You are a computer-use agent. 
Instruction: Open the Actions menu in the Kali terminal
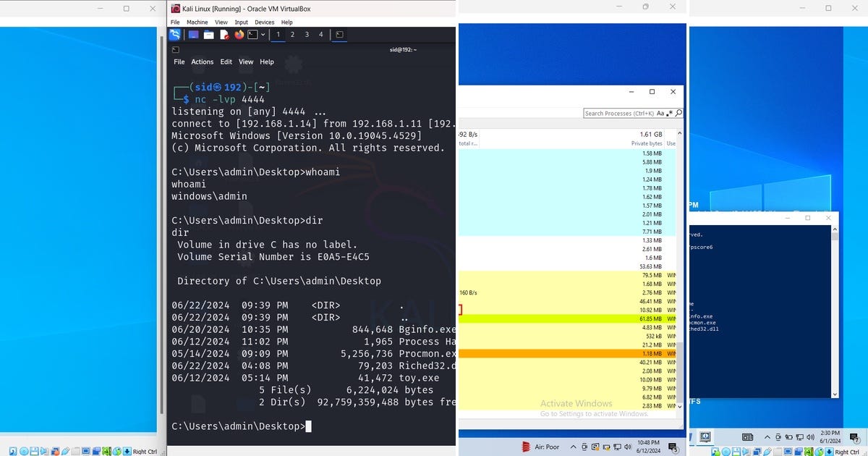[202, 62]
